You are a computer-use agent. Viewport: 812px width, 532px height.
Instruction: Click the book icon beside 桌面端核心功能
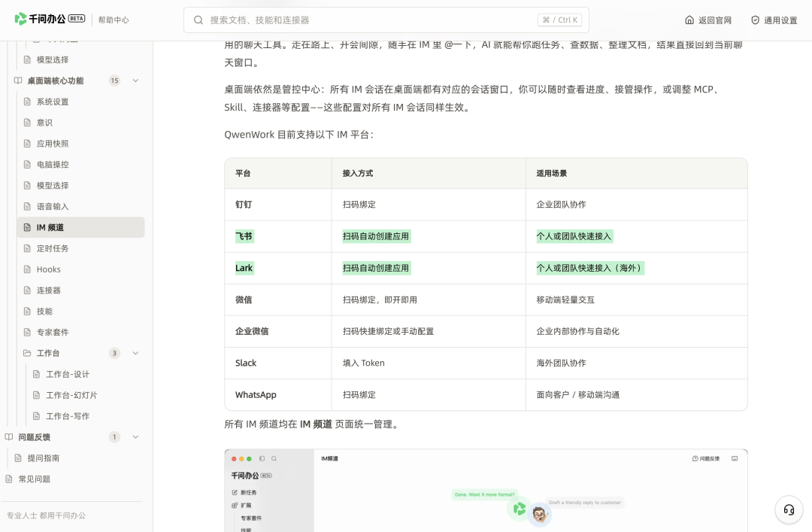(x=18, y=81)
